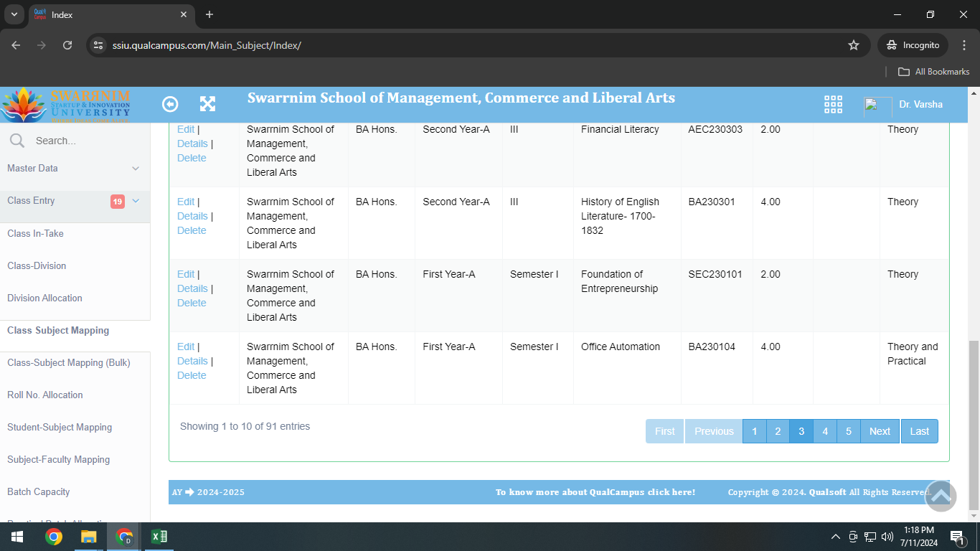View Details of Financial Literacy row
980x551 pixels.
click(x=192, y=143)
